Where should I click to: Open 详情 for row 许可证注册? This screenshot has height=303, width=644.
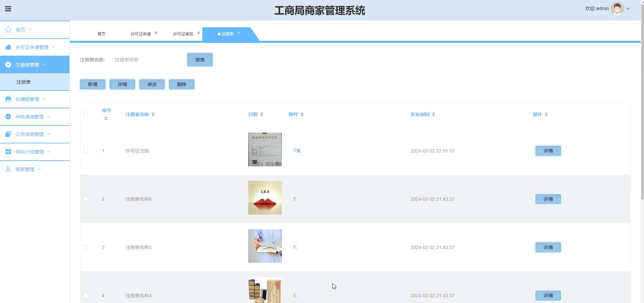click(x=548, y=151)
